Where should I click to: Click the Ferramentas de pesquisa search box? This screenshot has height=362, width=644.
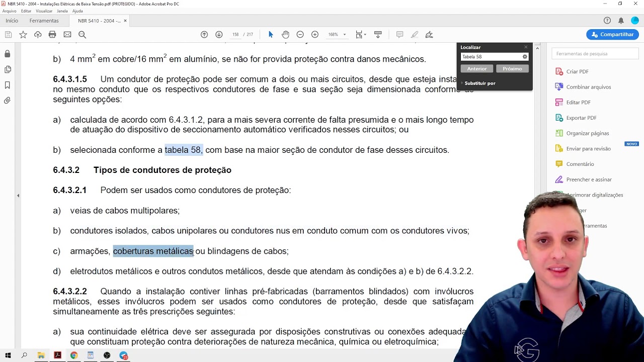[x=595, y=54]
